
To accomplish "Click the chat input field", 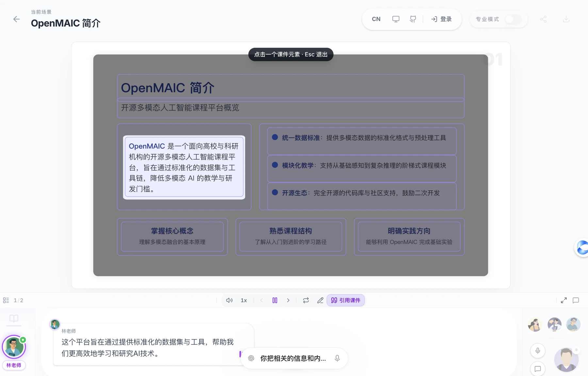I will tap(293, 358).
